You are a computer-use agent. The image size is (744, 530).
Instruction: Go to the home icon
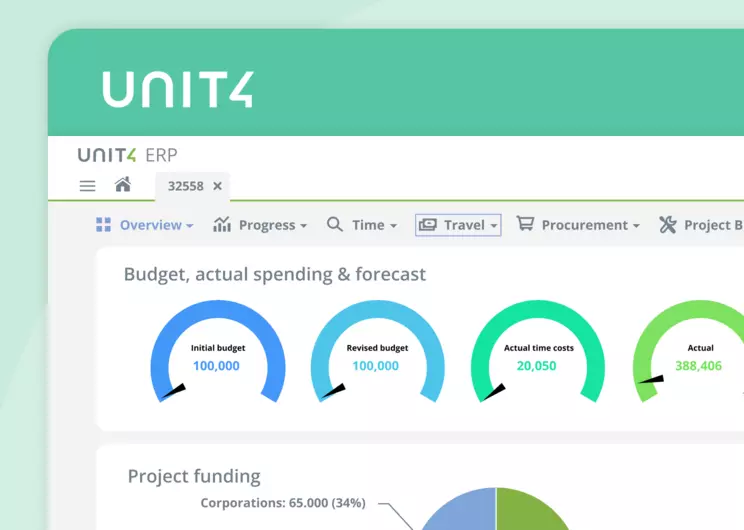(x=123, y=184)
